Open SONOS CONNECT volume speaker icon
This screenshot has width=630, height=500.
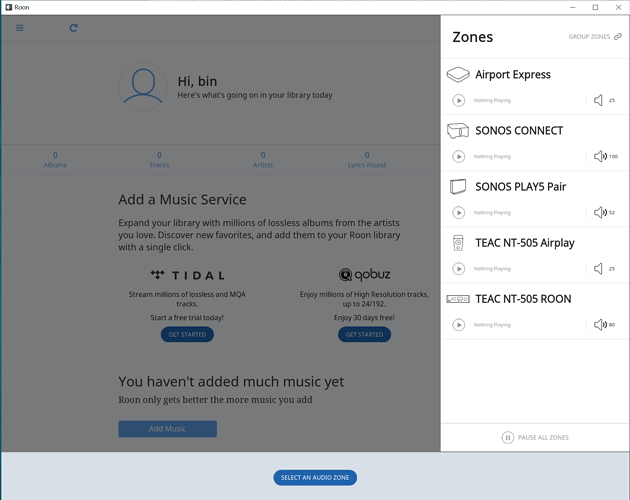click(x=600, y=156)
